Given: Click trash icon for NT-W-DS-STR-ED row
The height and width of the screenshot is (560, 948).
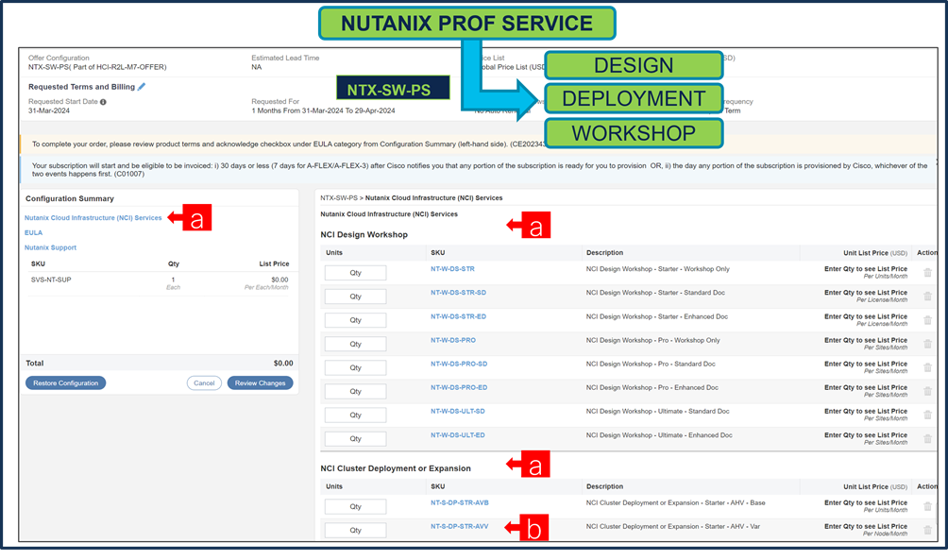Looking at the screenshot, I should (x=927, y=320).
